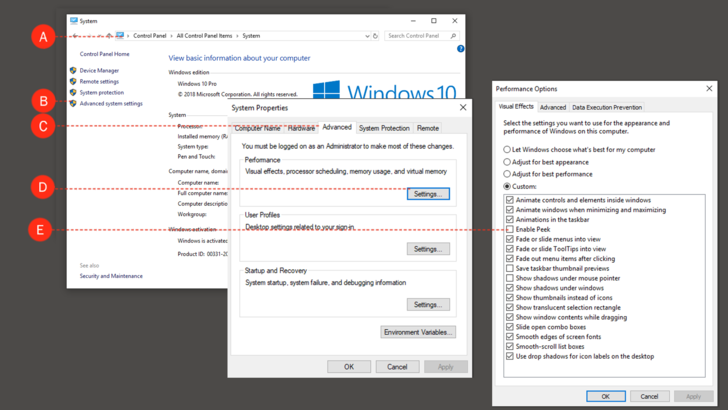Open the Data Execution Prevention tab

tap(607, 107)
